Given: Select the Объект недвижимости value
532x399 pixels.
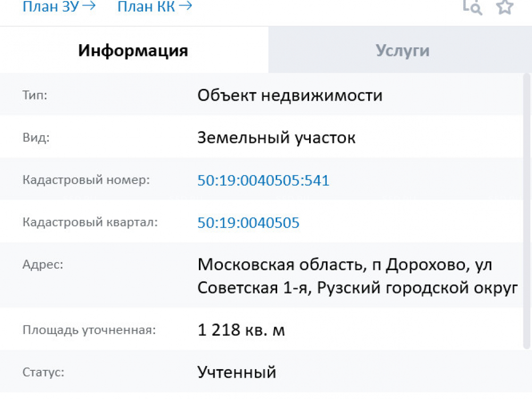Looking at the screenshot, I should pyautogui.click(x=290, y=96).
